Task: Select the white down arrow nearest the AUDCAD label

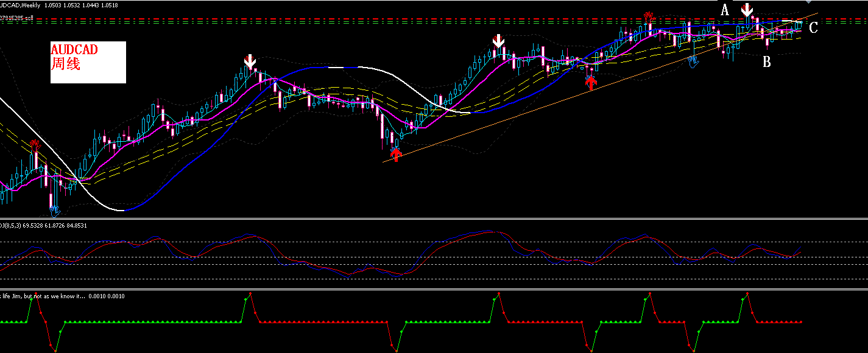Action: click(250, 61)
